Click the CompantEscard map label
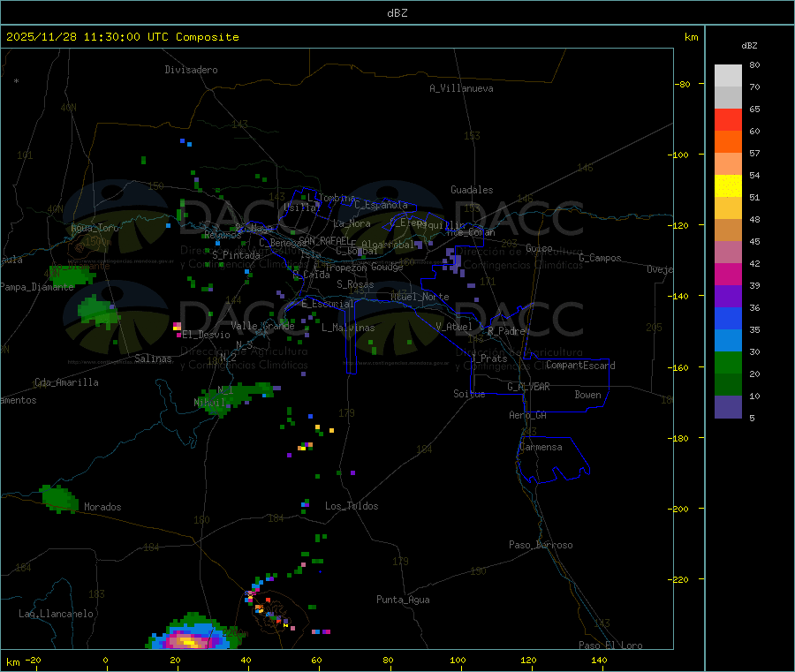The width and height of the screenshot is (795, 672). tap(580, 366)
